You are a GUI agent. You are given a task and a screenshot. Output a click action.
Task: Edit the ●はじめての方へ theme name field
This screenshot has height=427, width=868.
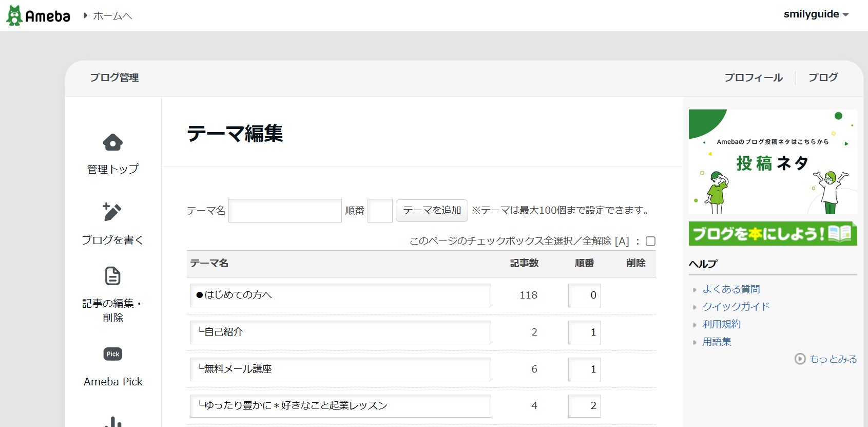click(340, 295)
